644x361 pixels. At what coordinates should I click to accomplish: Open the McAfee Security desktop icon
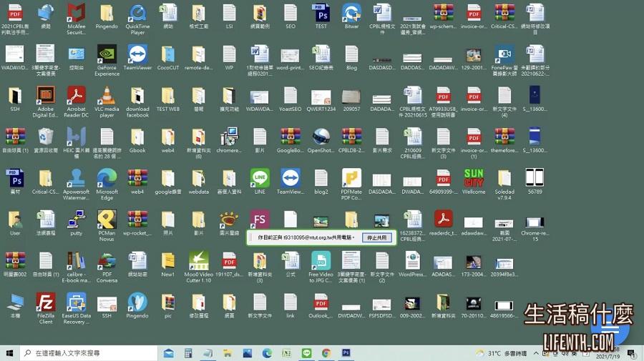77,19
